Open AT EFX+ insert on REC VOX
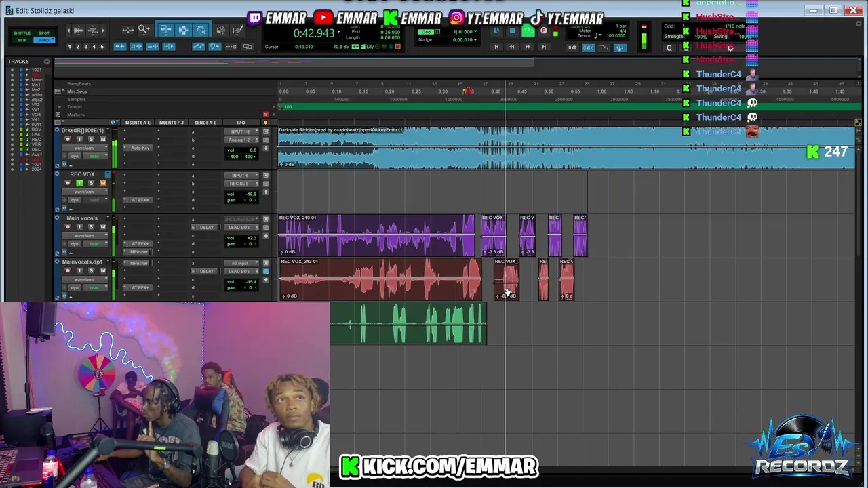Screen dimensions: 868x488 [x=140, y=199]
